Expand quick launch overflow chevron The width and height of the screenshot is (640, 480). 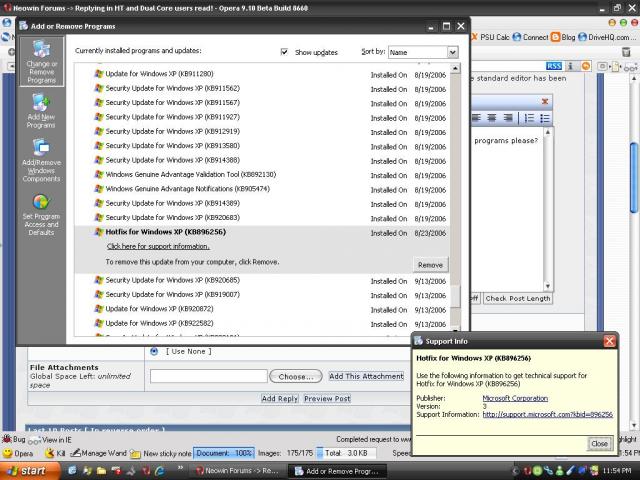click(x=180, y=468)
